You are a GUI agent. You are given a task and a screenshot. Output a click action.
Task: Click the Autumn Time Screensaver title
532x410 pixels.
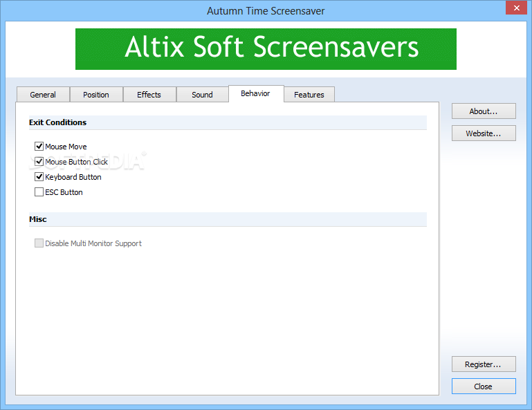tap(266, 11)
